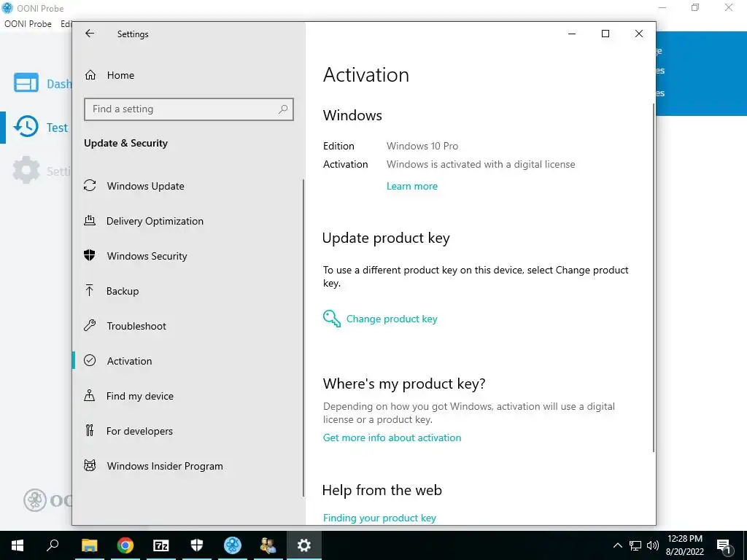
Task: Click the Settings content scrollbar
Action: 653,278
